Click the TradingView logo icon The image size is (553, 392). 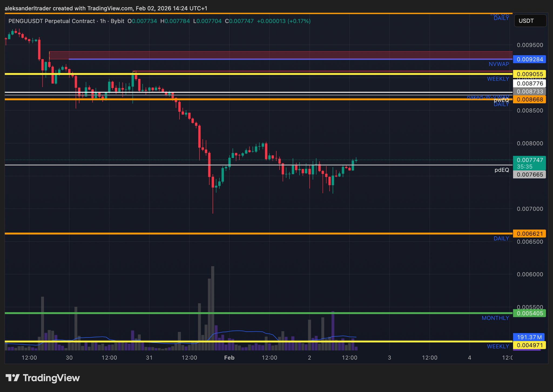pos(12,378)
